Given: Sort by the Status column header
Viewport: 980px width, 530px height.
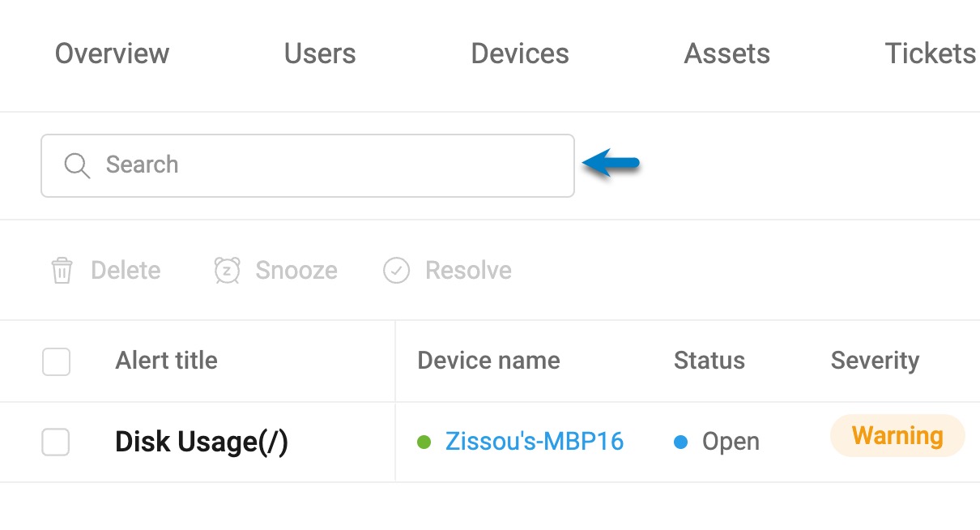Looking at the screenshot, I should (709, 361).
